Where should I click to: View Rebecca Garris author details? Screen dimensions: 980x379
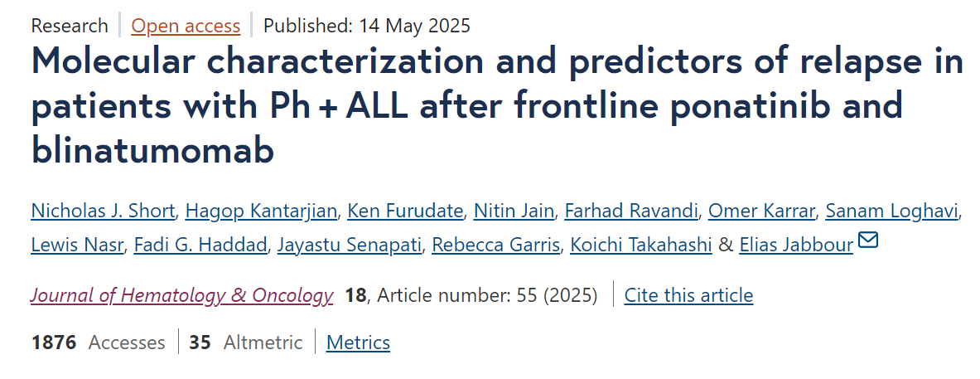click(x=495, y=245)
